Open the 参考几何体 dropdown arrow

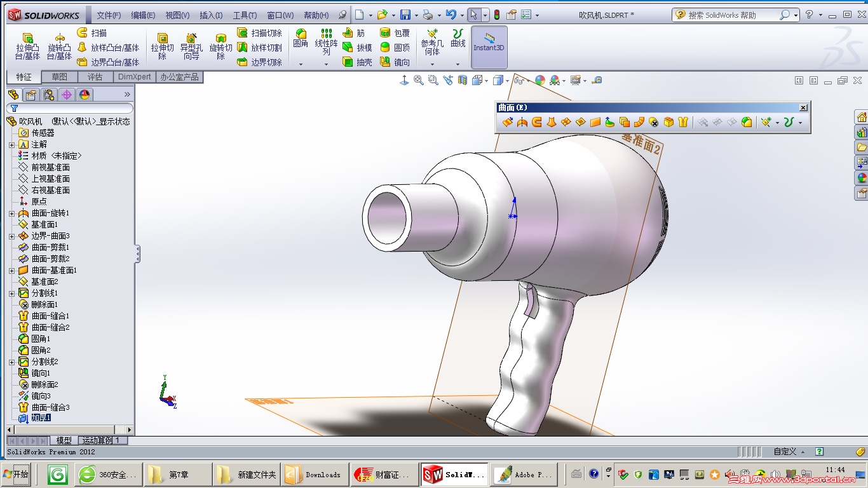[x=432, y=64]
